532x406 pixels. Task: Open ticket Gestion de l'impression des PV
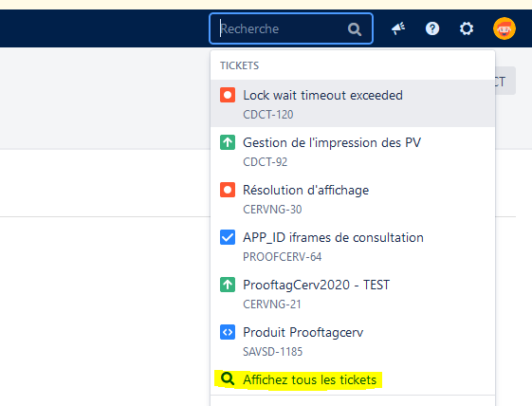tap(353, 151)
